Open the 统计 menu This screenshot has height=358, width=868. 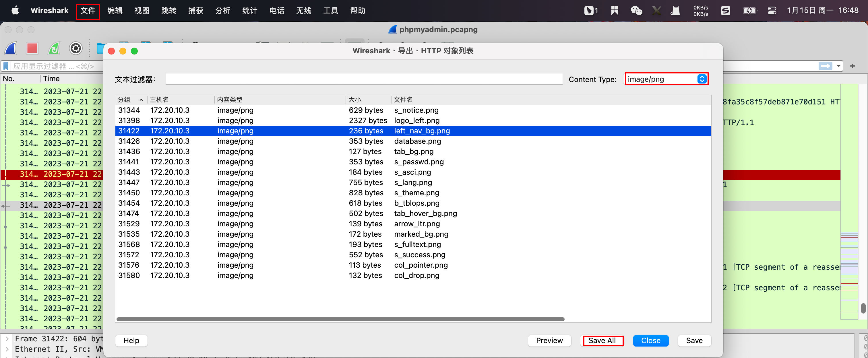click(250, 10)
